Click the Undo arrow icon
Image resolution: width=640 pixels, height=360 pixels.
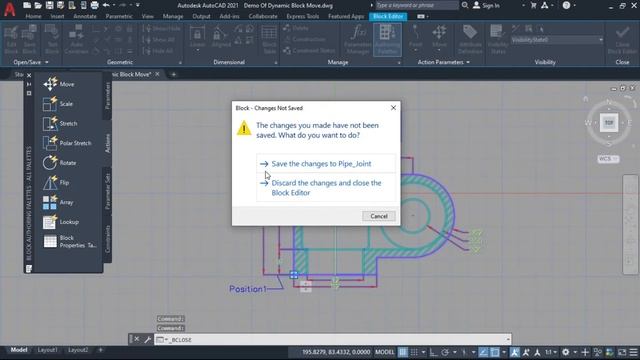(x=106, y=5)
